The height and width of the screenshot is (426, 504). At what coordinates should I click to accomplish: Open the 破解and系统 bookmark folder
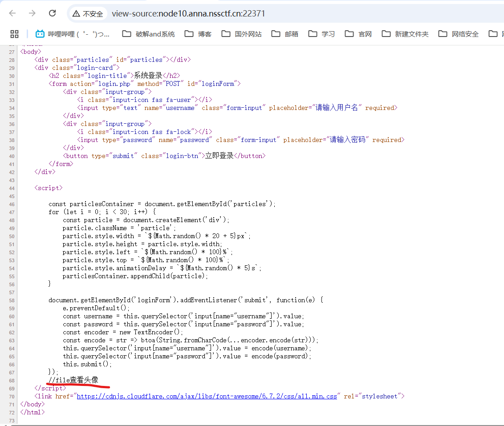tap(149, 34)
